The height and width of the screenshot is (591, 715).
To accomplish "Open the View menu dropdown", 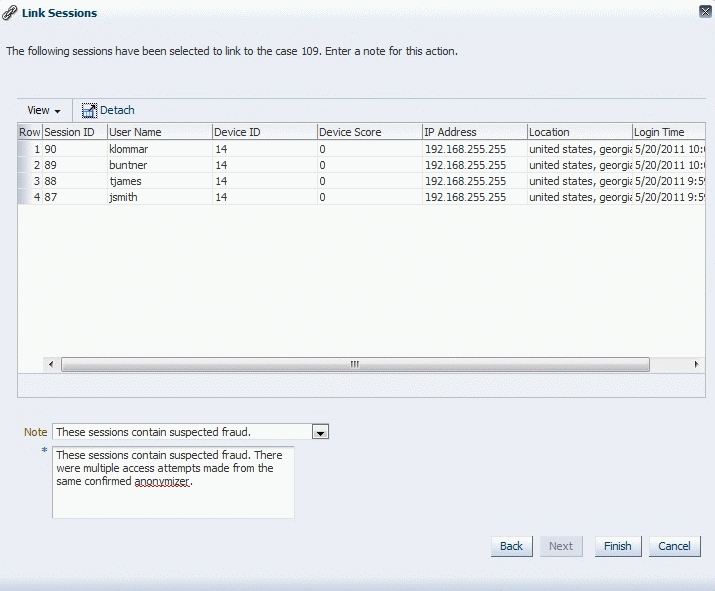I will click(44, 110).
